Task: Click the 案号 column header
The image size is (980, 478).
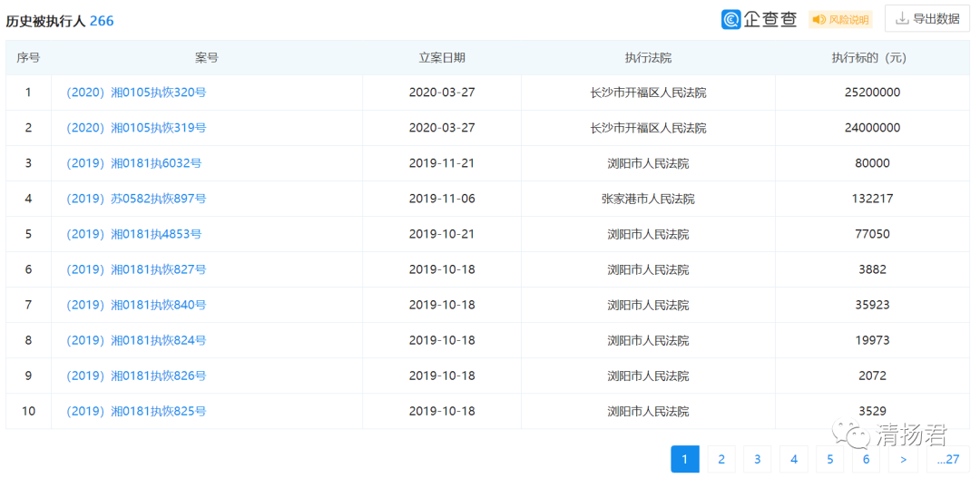Action: tap(206, 57)
